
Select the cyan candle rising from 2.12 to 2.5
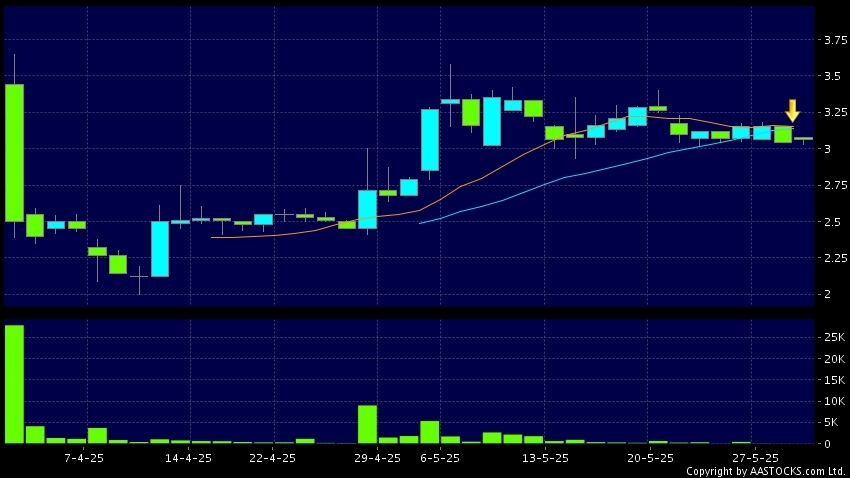pyautogui.click(x=160, y=249)
